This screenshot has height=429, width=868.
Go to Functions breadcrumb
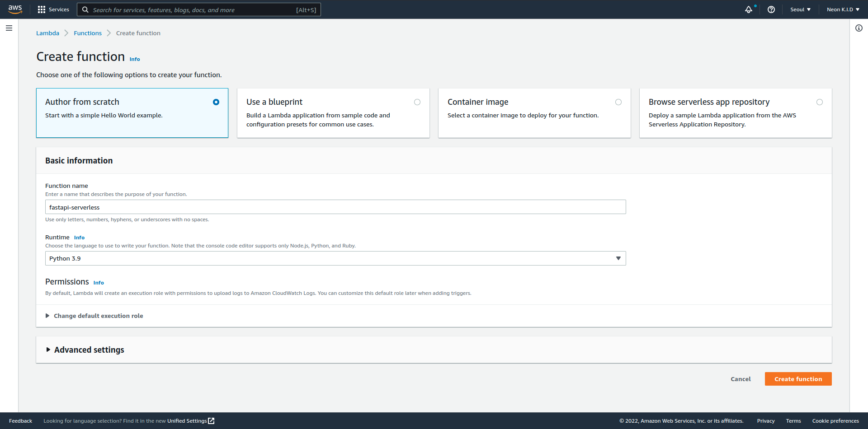pos(88,33)
